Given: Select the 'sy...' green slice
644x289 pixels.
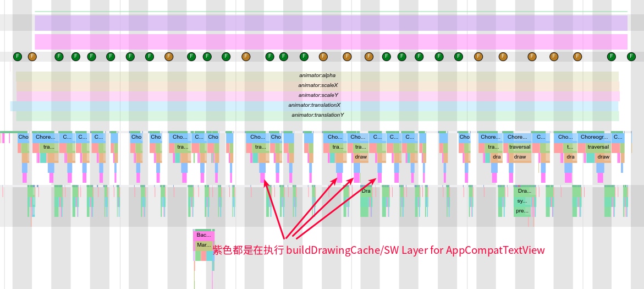Looking at the screenshot, I should (x=522, y=201).
